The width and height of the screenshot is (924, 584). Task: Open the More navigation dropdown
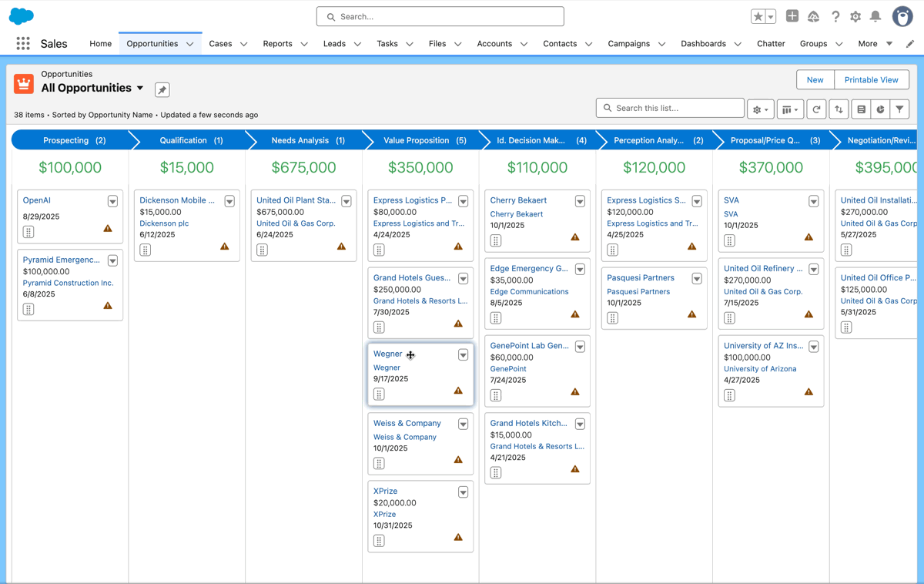(x=875, y=44)
